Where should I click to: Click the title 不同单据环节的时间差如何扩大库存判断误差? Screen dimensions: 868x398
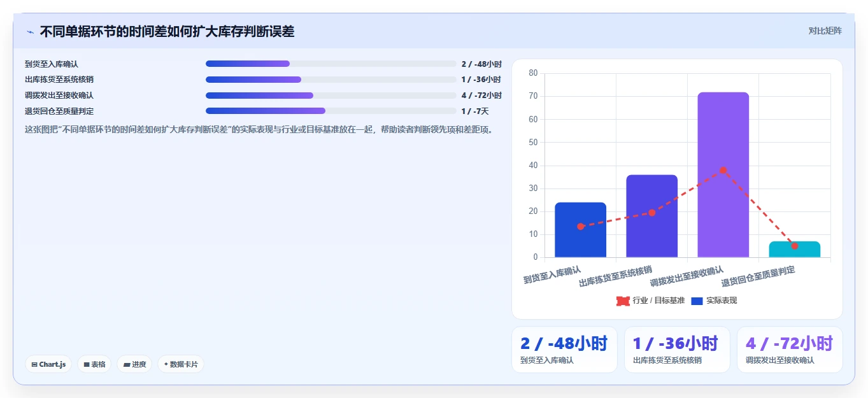point(167,31)
